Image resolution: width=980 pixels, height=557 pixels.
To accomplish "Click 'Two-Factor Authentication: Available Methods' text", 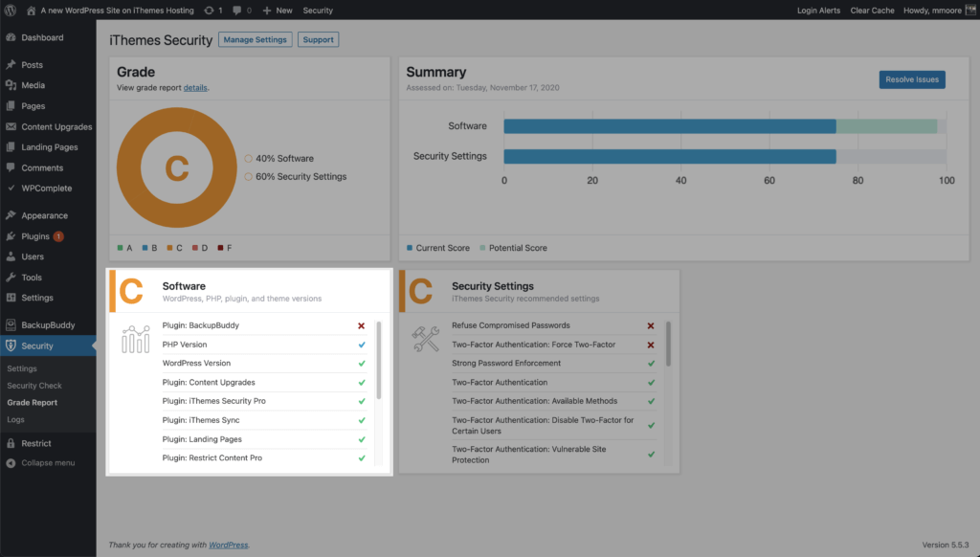I will pos(534,401).
